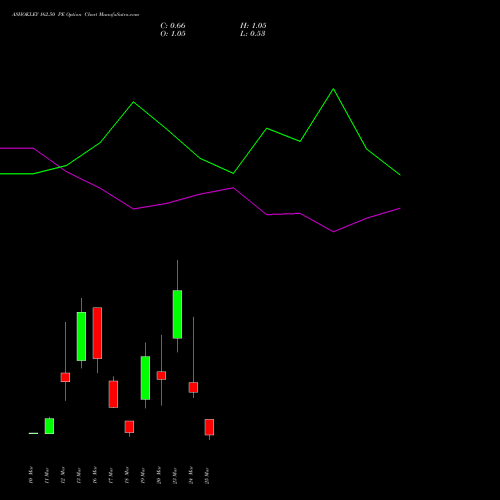Screen dimensions: 500x500
Task: Click the low value 'L: 0.53'
Action: [x=253, y=34]
